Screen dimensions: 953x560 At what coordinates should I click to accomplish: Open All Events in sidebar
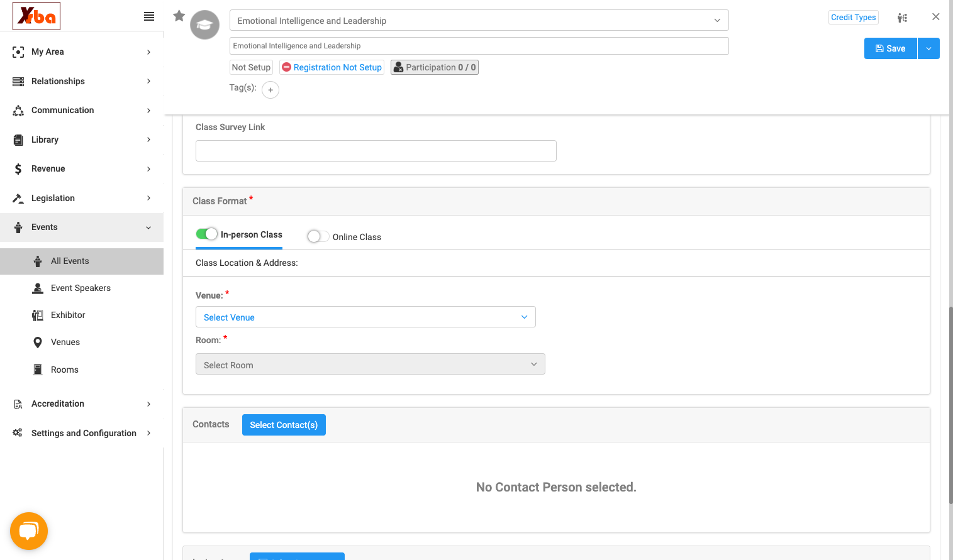(82, 261)
